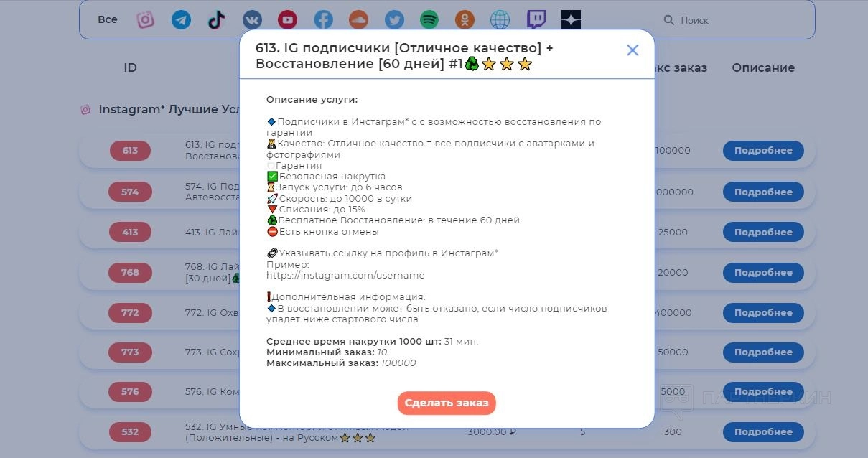
Task: Open the website traffic globe icon
Action: pos(500,20)
